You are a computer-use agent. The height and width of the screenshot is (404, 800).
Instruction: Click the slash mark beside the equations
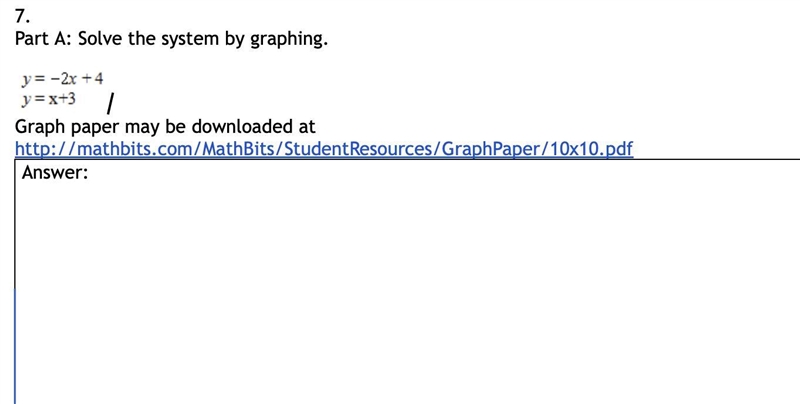(x=111, y=104)
